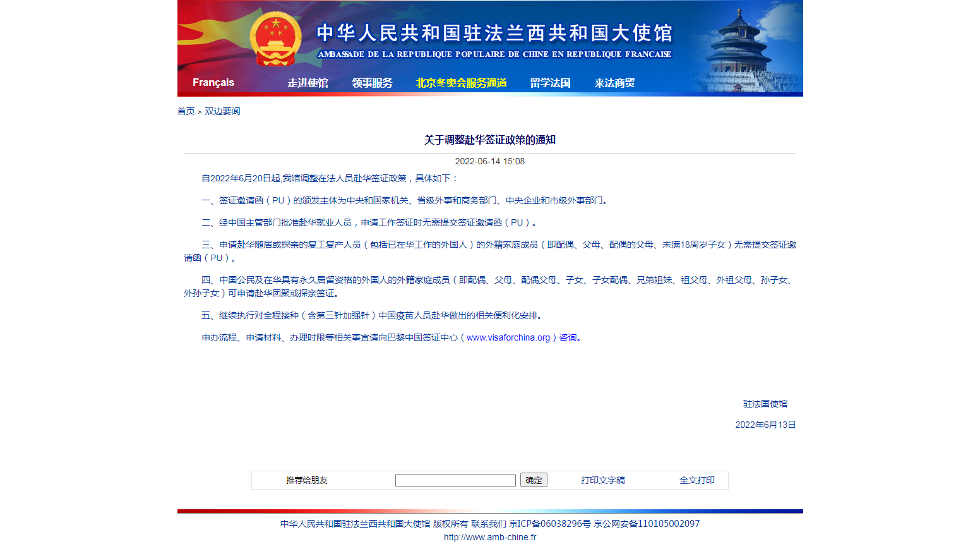980x544 pixels.
Task: Click the date 2022年6月13日
Action: pos(765,425)
